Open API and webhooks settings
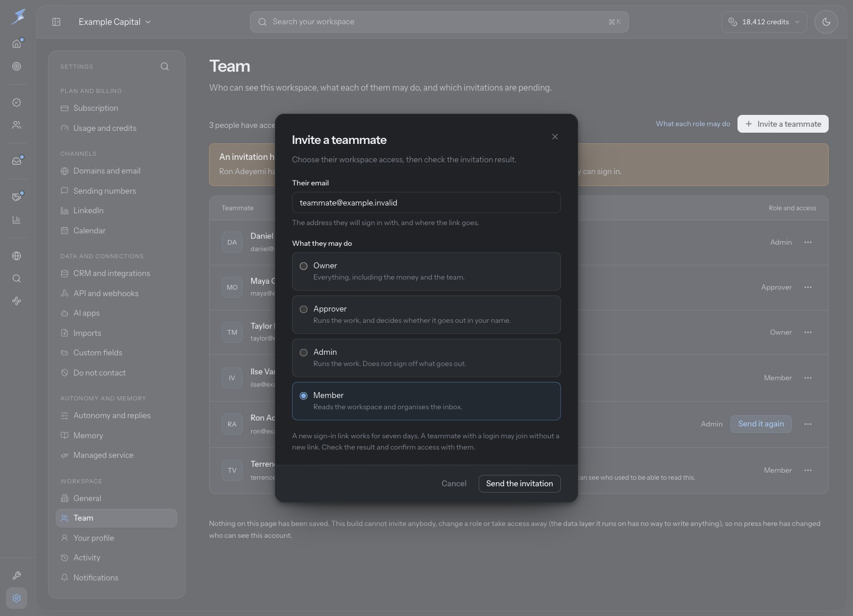853x616 pixels. [116, 294]
